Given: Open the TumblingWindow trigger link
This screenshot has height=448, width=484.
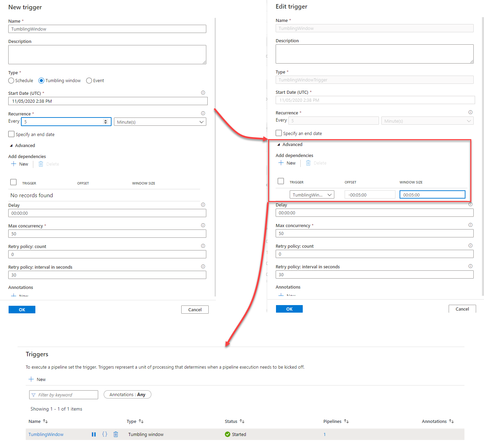Looking at the screenshot, I should pos(46,434).
